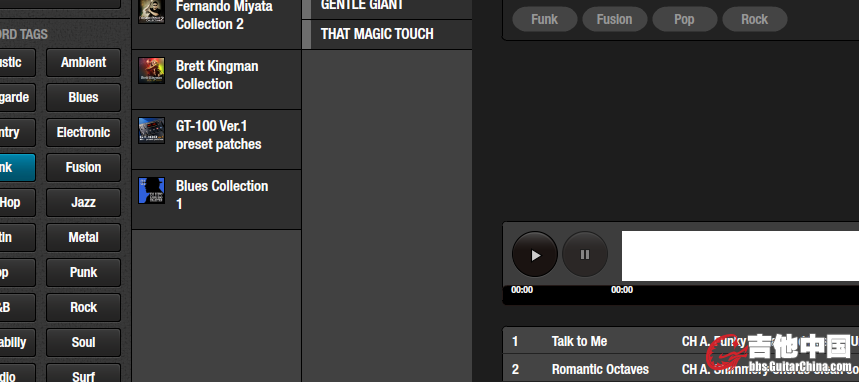Select THAT MAGIC TOUCH patch entry
The height and width of the screenshot is (382, 859).
point(387,35)
